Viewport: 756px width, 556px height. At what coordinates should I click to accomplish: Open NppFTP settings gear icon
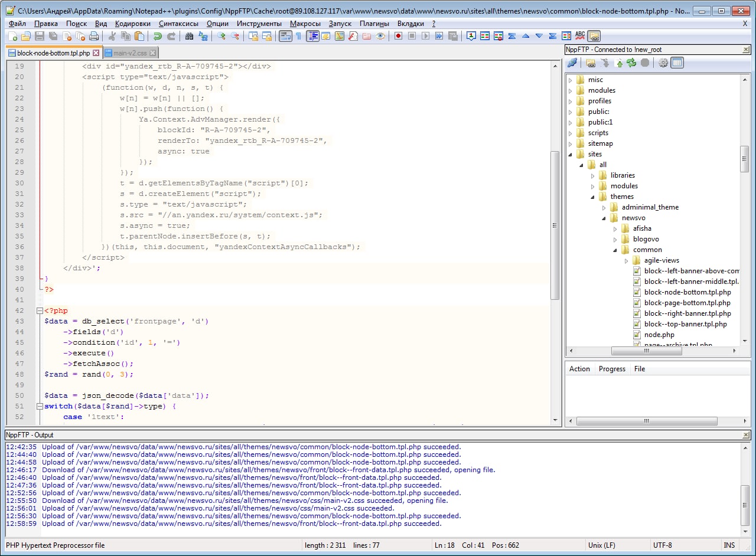coord(663,63)
